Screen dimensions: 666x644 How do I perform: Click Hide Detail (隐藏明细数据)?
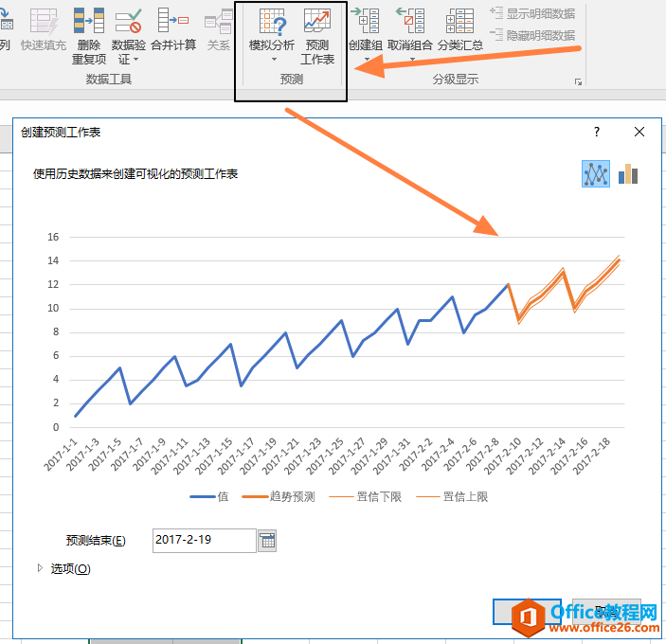[532, 35]
